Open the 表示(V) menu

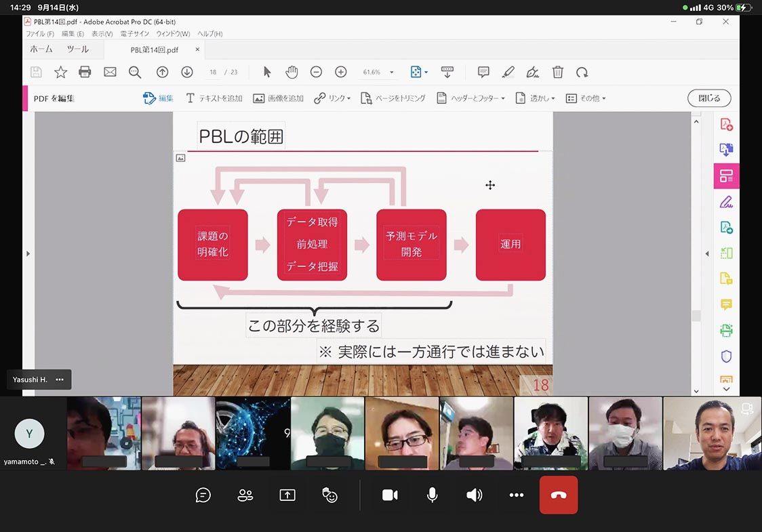click(x=102, y=34)
